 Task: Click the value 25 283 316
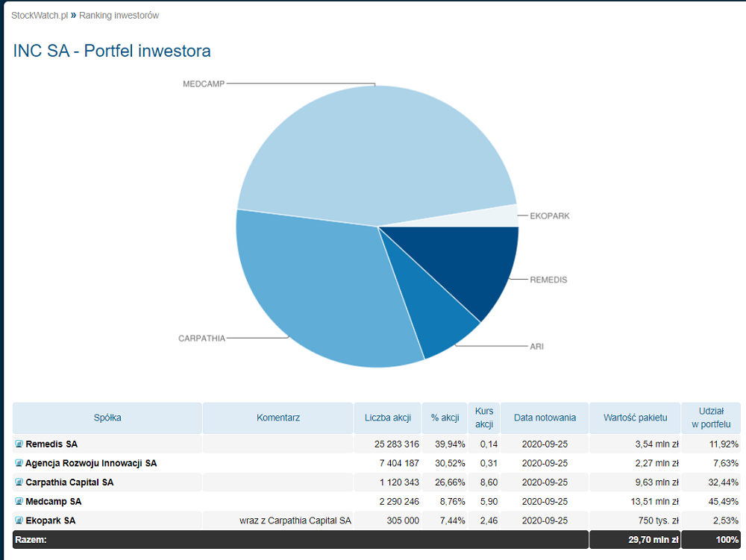tap(396, 444)
